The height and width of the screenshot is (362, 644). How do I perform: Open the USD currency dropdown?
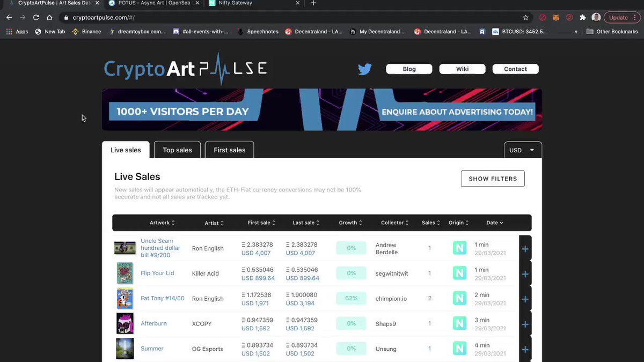coord(523,150)
